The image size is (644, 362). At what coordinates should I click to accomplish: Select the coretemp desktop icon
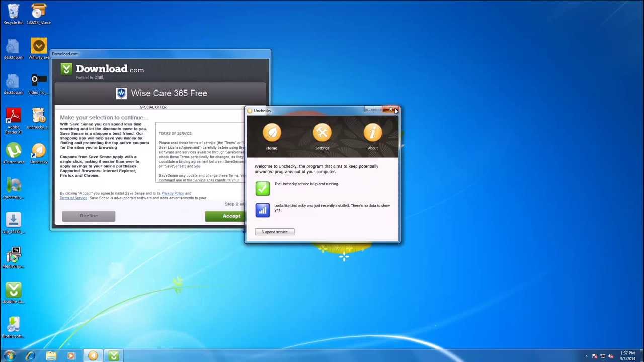[13, 189]
